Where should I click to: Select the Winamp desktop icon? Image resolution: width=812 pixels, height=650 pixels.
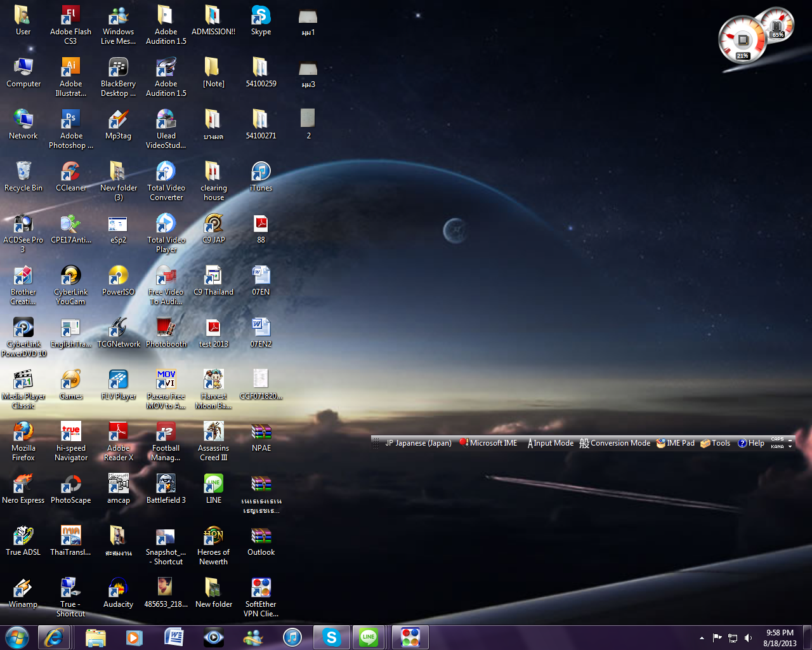[23, 593]
